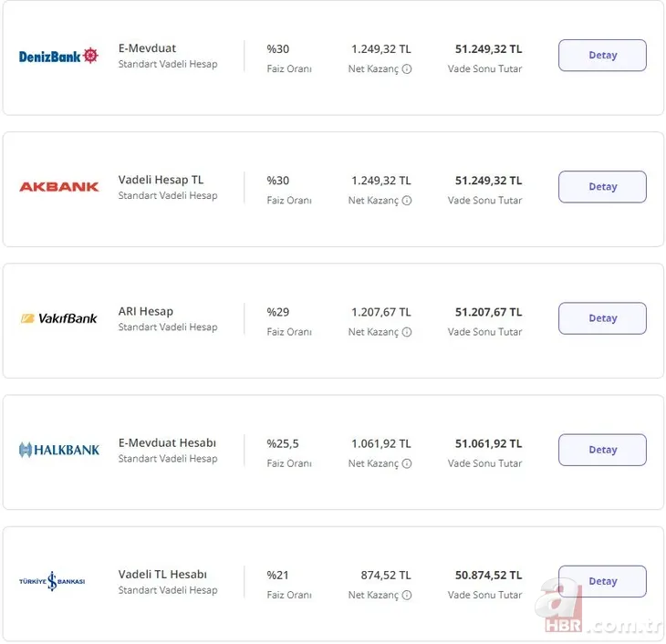Open Detay for Halkbank E-Mevduat Hesabı
Screen dimensions: 666x644
[x=602, y=450]
